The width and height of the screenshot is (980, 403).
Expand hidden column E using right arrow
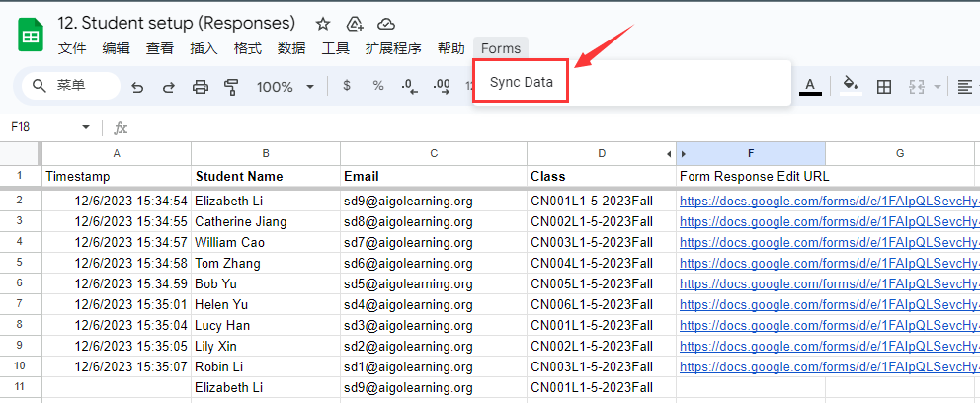(x=683, y=153)
